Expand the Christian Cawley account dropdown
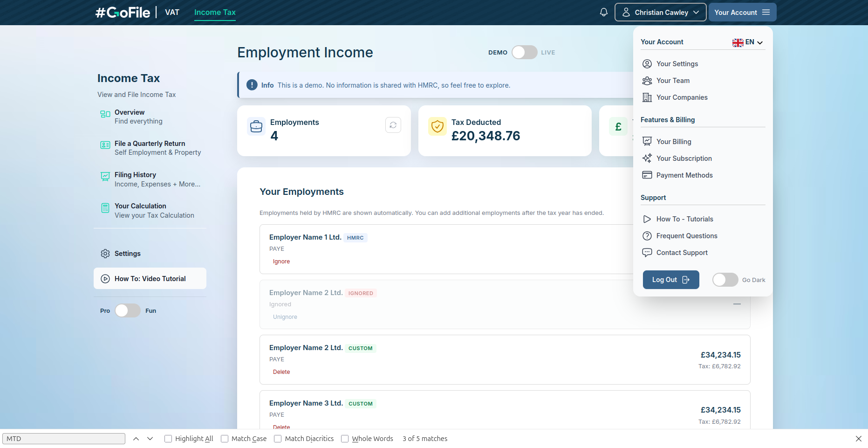This screenshot has height=448, width=868. point(660,12)
